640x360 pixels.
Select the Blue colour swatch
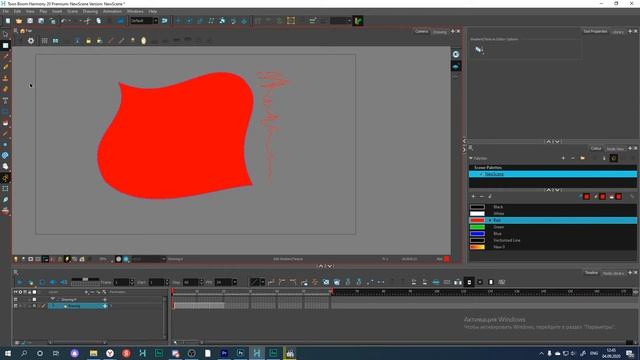tap(477, 233)
